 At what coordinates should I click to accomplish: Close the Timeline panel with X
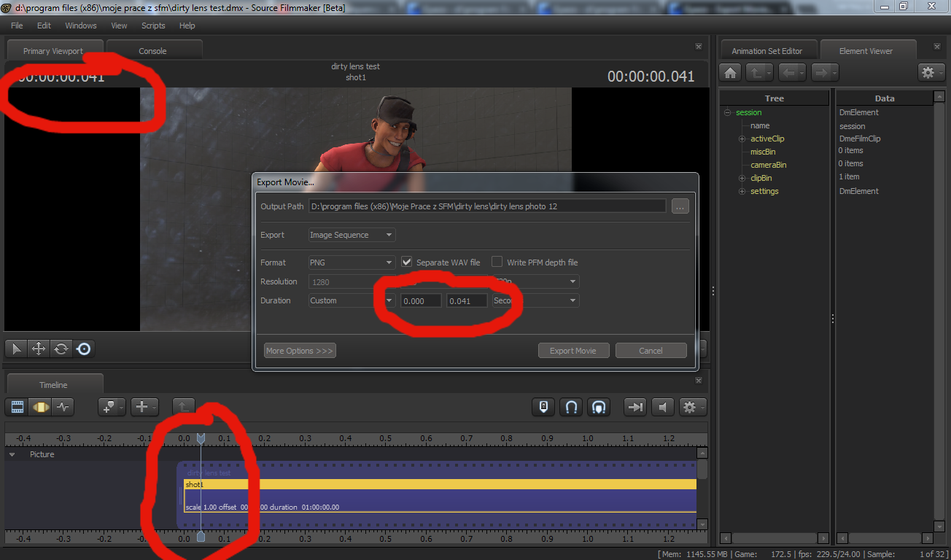pyautogui.click(x=699, y=380)
